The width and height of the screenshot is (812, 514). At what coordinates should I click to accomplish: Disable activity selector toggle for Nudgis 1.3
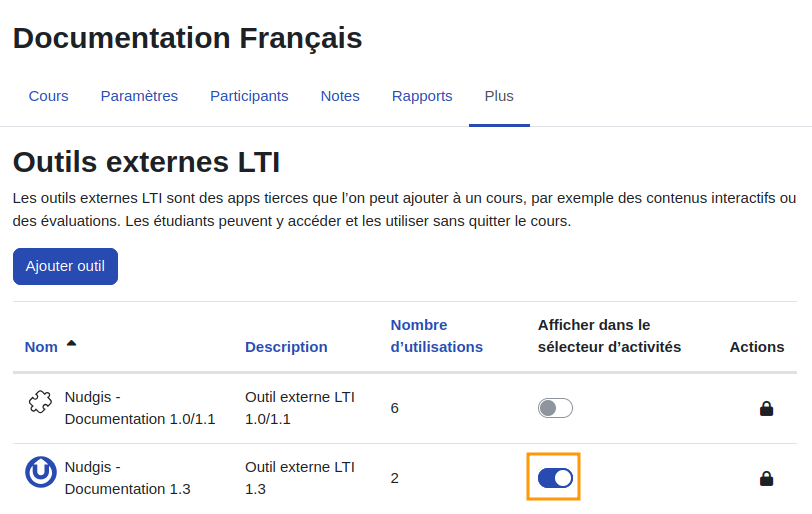(x=555, y=478)
